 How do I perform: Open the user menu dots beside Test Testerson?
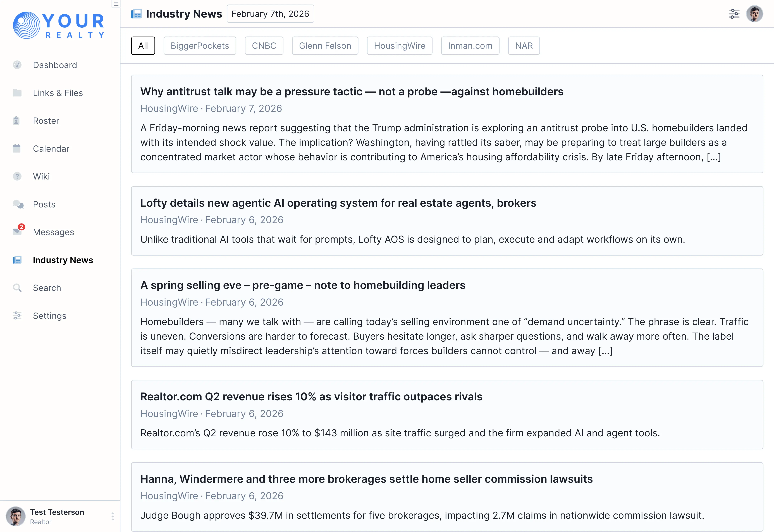(113, 516)
